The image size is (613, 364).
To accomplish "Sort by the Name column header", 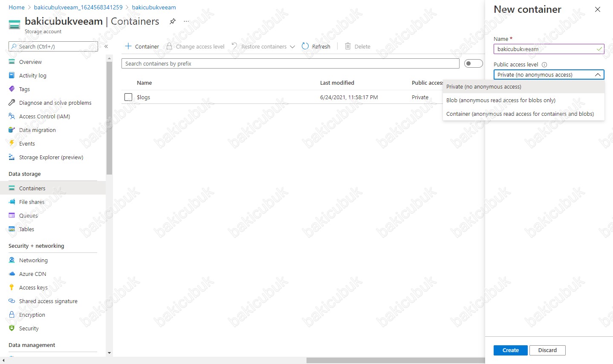I will tap(144, 83).
